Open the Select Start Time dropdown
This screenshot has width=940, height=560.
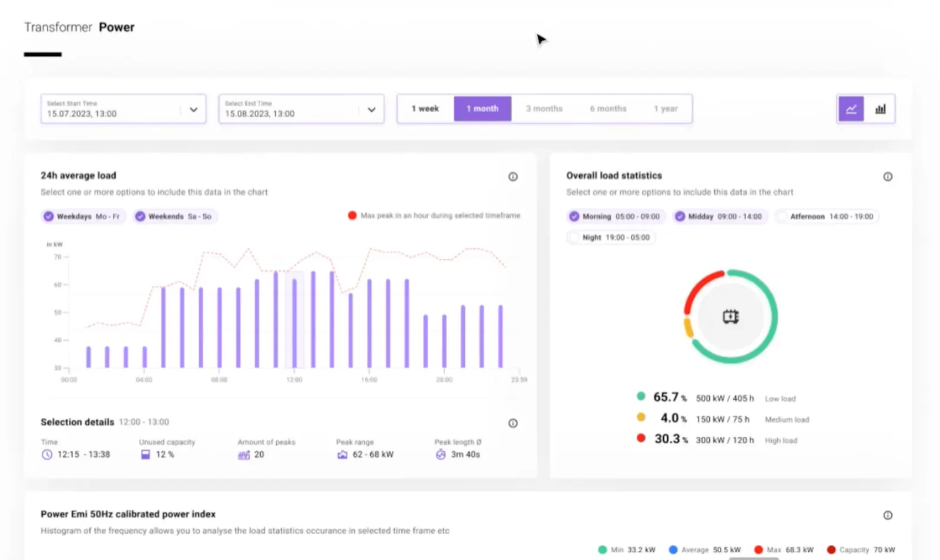(x=123, y=109)
